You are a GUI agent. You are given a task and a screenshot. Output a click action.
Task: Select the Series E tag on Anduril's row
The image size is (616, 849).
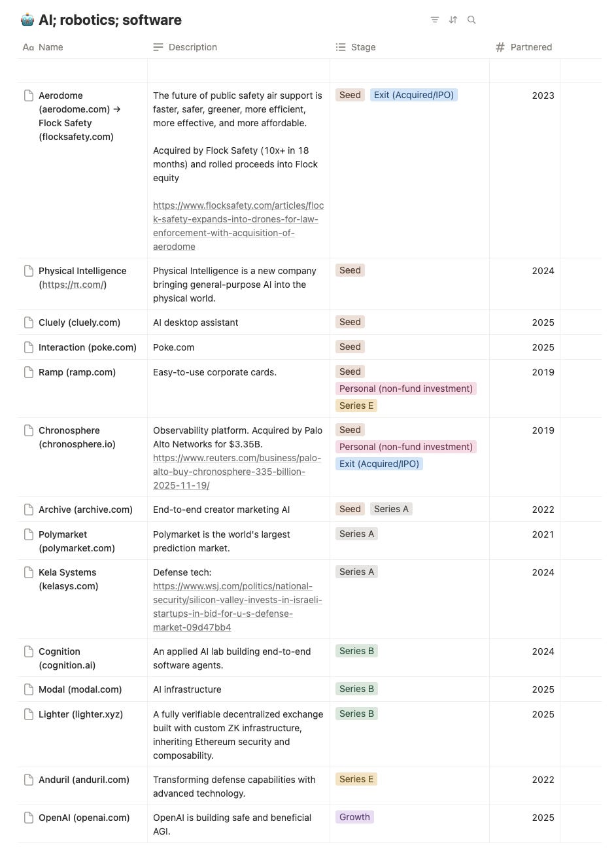356,779
